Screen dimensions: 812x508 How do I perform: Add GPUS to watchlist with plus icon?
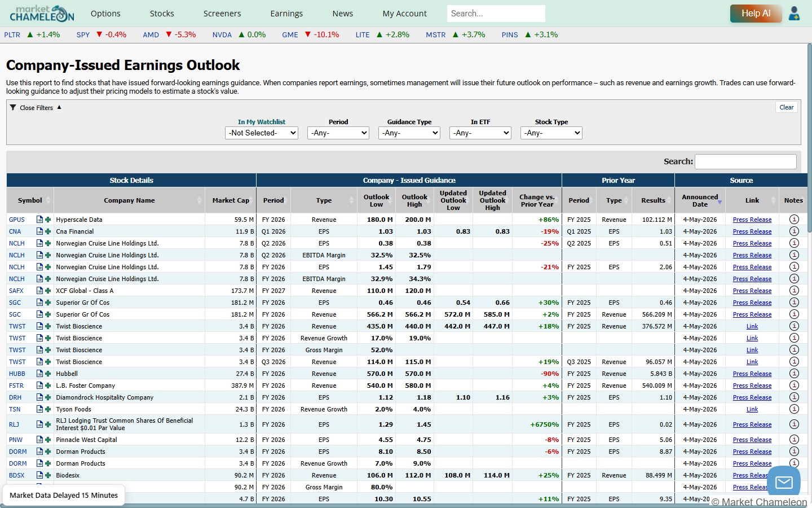(x=48, y=220)
